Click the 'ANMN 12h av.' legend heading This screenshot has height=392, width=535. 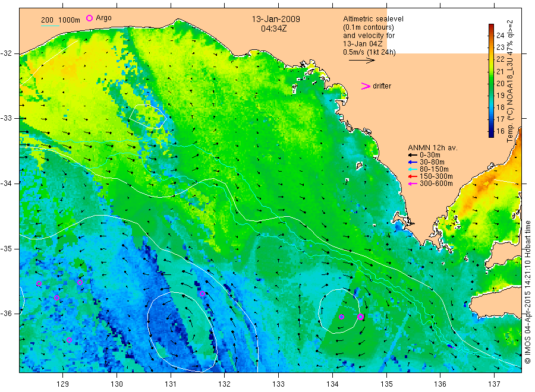(x=433, y=148)
